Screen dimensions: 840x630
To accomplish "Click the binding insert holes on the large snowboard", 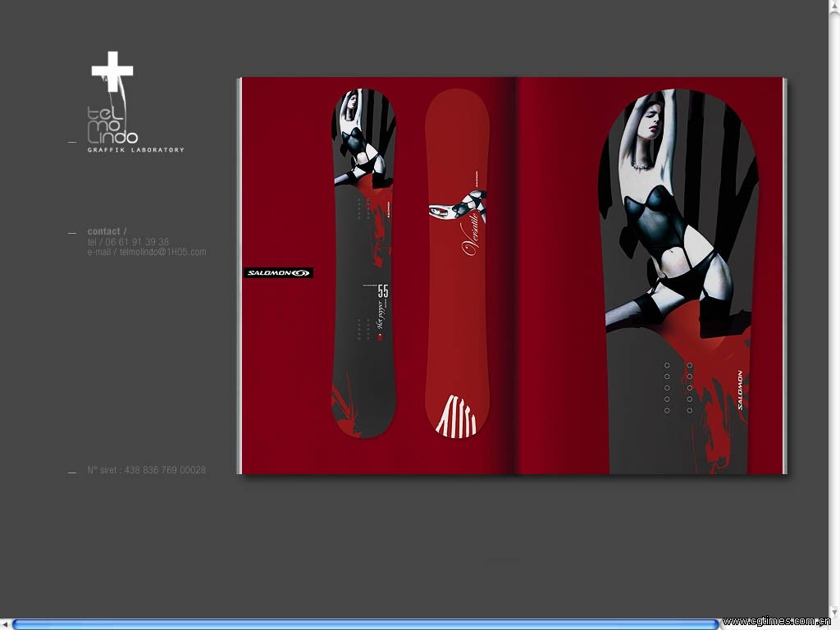I will [x=678, y=388].
